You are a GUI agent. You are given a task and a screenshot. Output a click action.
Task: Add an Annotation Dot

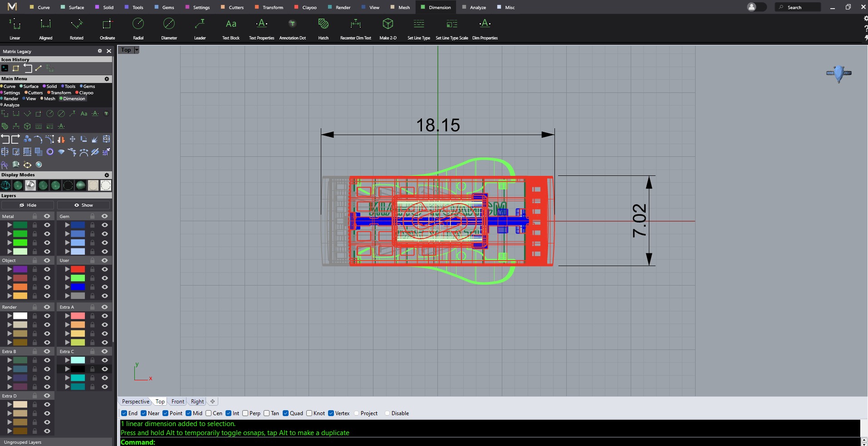click(293, 29)
